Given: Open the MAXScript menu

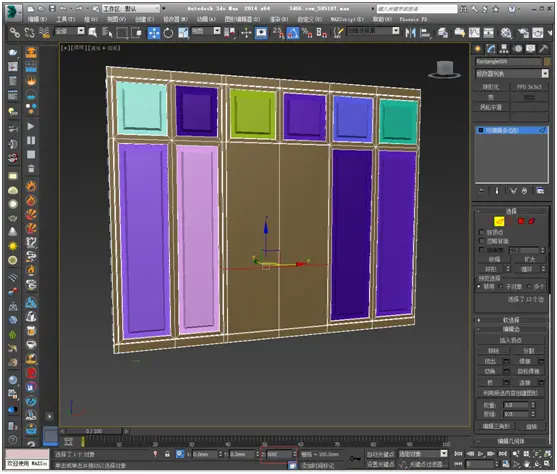Looking at the screenshot, I should coord(347,19).
